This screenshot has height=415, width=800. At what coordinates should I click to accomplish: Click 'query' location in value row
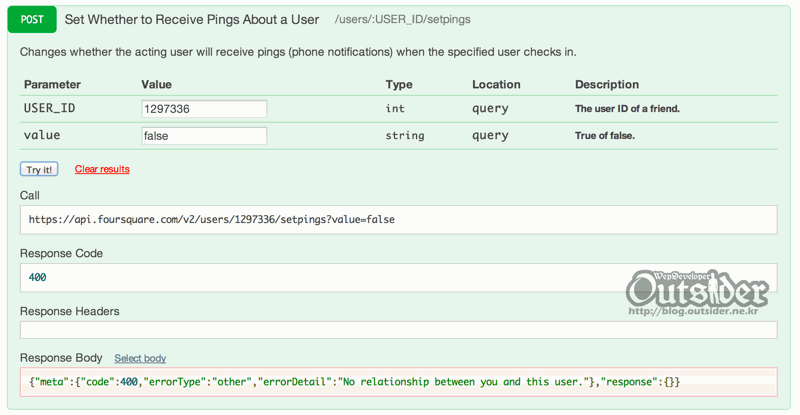[x=490, y=136]
